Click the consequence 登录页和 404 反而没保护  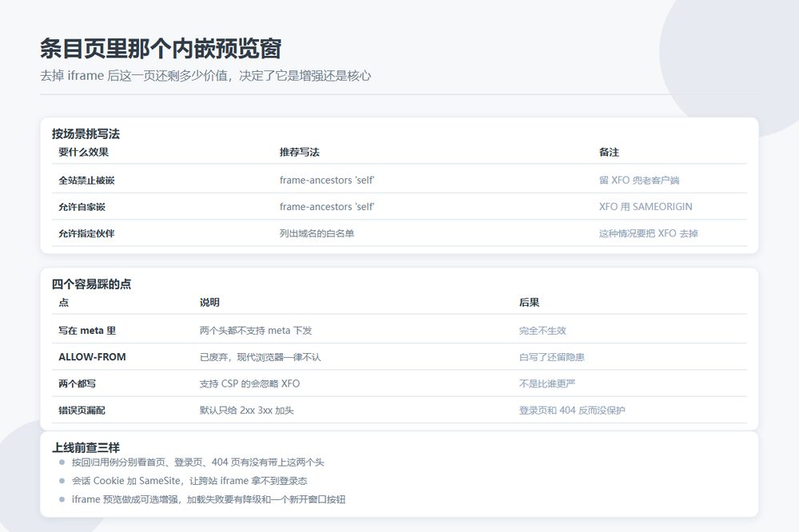(572, 411)
